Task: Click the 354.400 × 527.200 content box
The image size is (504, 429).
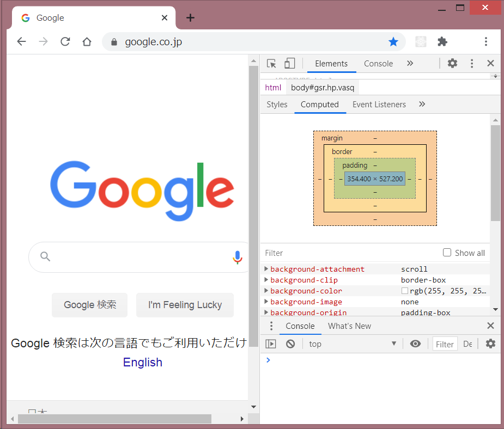Action: pos(375,179)
